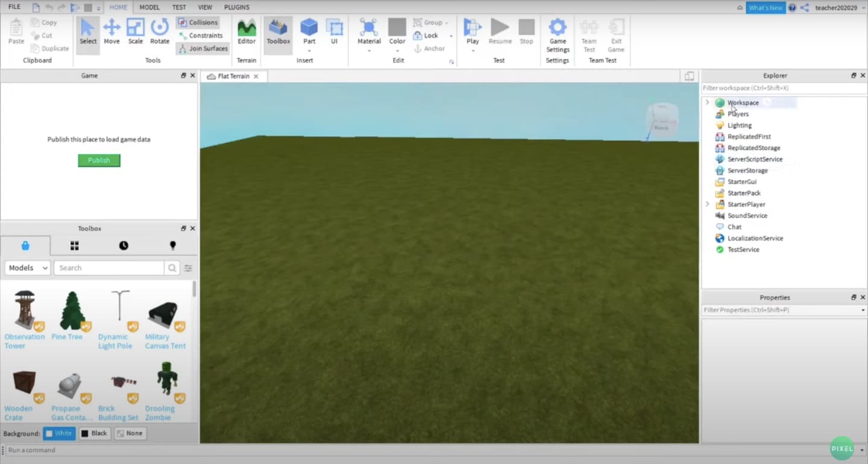
Task: Open the FILE menu
Action: point(14,7)
